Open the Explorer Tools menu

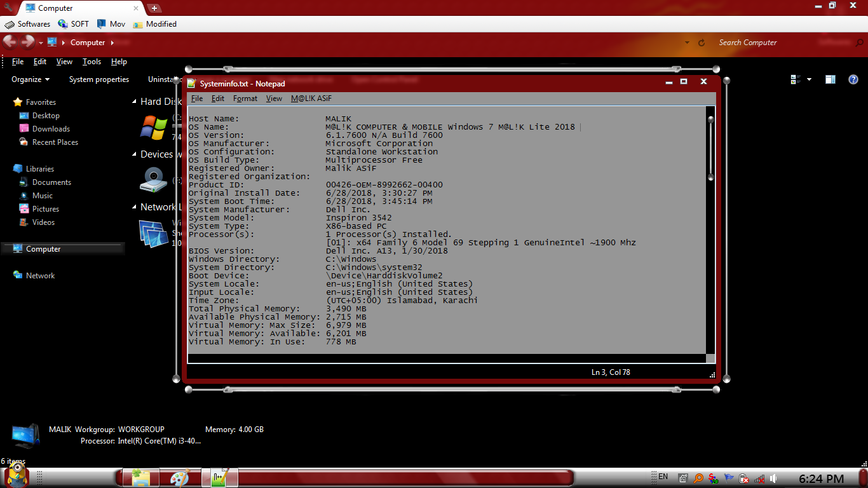(x=92, y=62)
